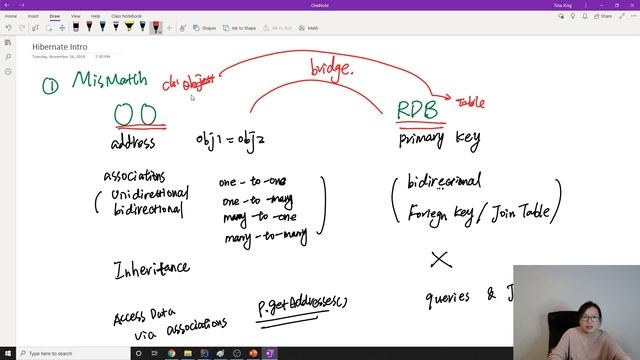Screen dimensions: 640x360
Task: Open the search icon in the left sidebar
Action: [x=8, y=57]
